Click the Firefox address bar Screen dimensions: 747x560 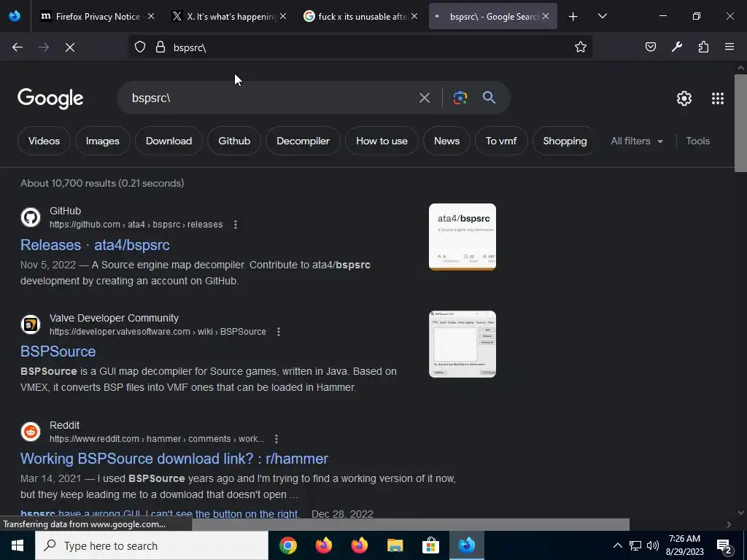(362, 47)
